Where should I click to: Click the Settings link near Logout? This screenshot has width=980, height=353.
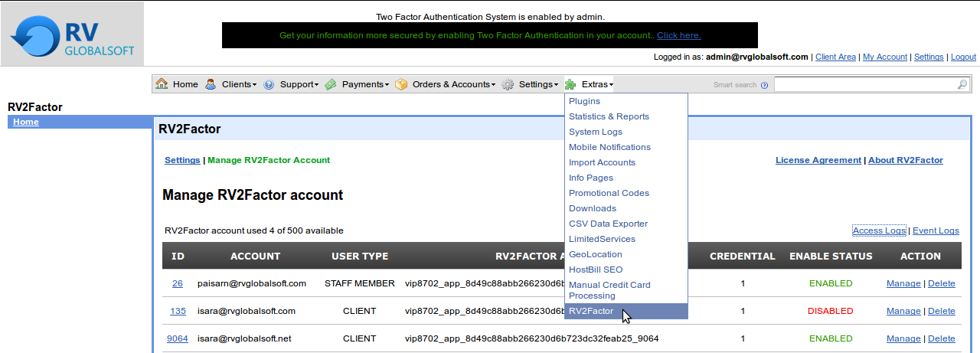[x=929, y=57]
